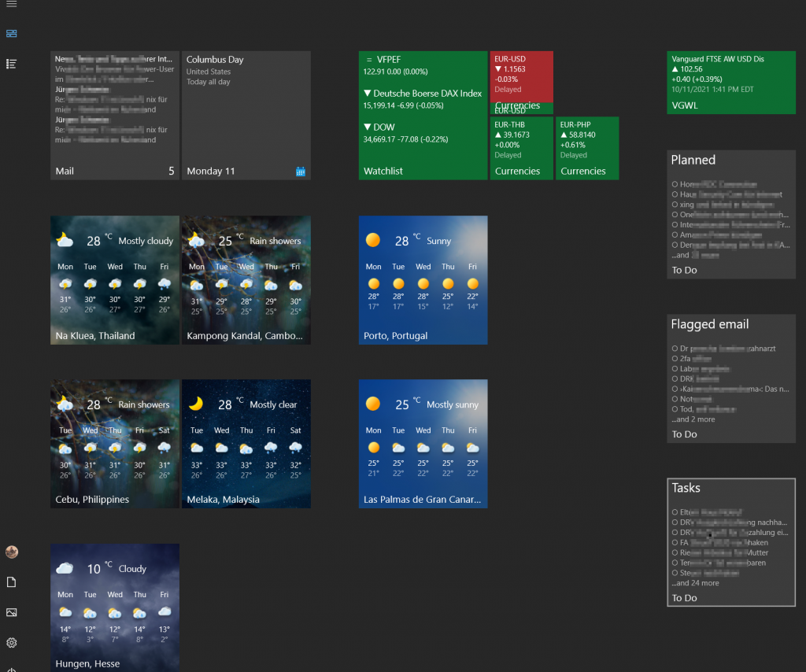Viewport: 806px width, 672px height.
Task: Select the EUR-THB currencies tile
Action: pos(521,148)
